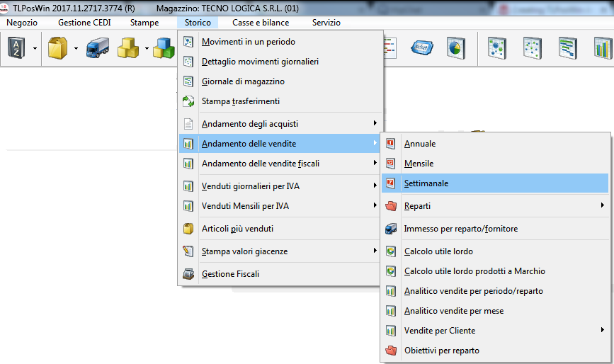Select Calcolo utile lordo entry
This screenshot has height=364, width=614.
438,251
